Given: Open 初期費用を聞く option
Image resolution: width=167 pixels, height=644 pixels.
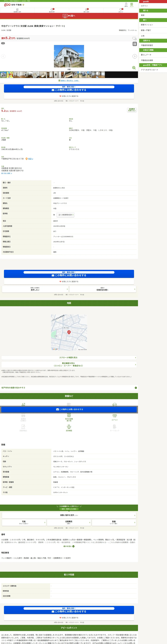Looking at the screenshot, I should point(69,522).
